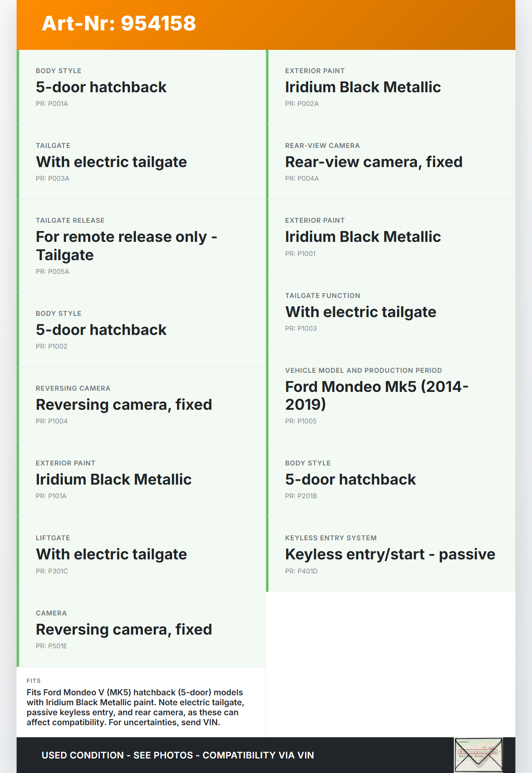
Task: Click the electric tailgate card PR: P003A
Action: pyautogui.click(x=142, y=162)
